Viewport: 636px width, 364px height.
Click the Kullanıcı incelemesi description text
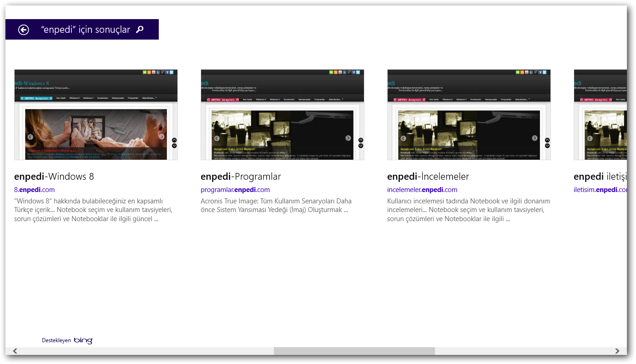coord(469,210)
